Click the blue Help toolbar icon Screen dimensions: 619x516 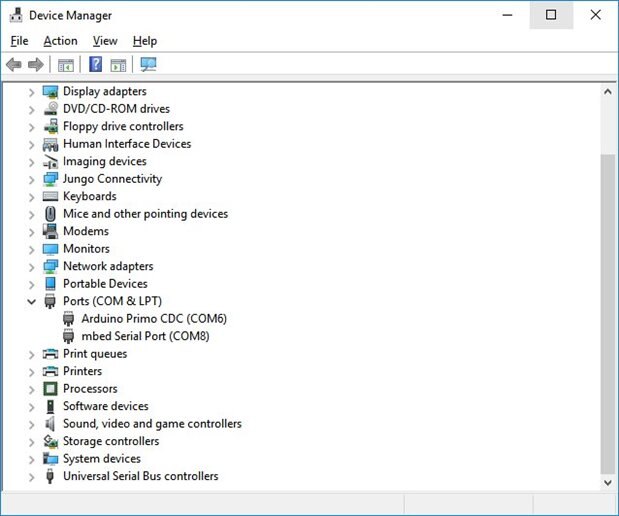click(95, 65)
